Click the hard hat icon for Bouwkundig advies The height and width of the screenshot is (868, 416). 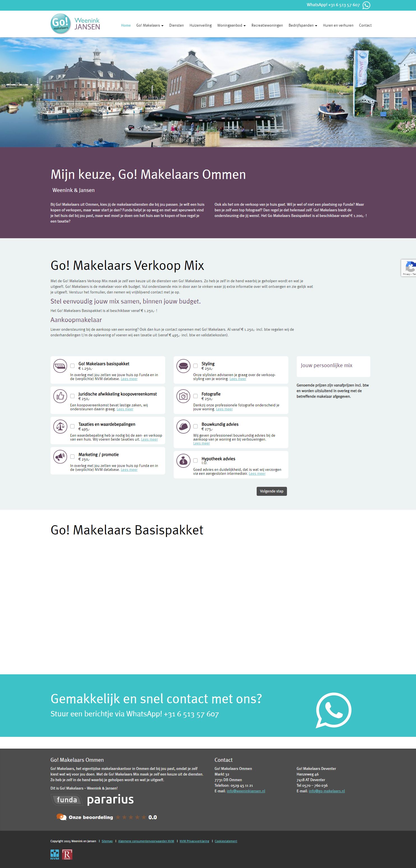tap(183, 427)
